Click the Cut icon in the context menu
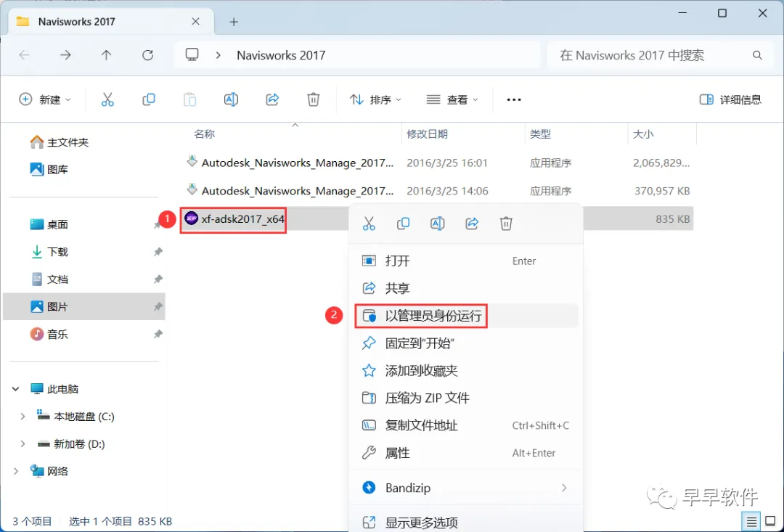 (x=369, y=224)
